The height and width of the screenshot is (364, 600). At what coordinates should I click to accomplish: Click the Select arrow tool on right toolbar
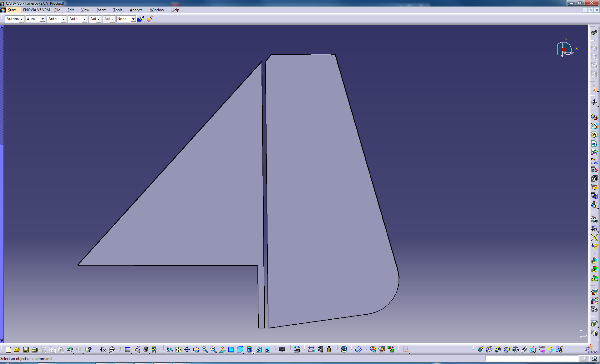click(594, 89)
